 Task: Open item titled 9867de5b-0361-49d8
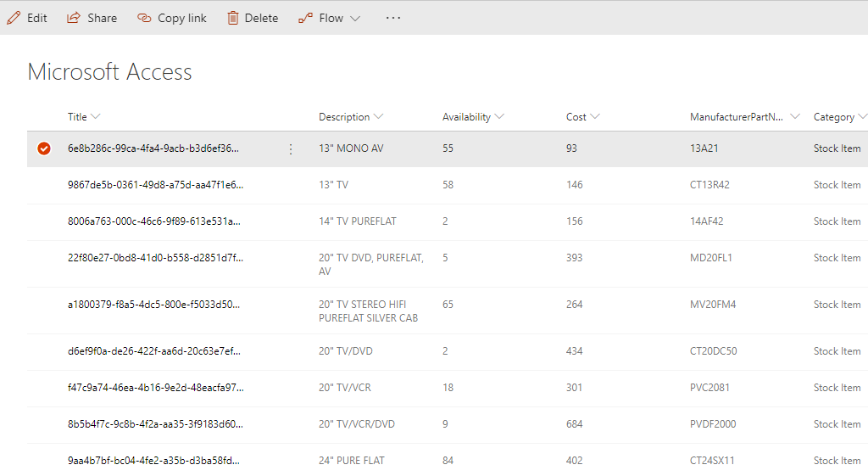pos(155,185)
